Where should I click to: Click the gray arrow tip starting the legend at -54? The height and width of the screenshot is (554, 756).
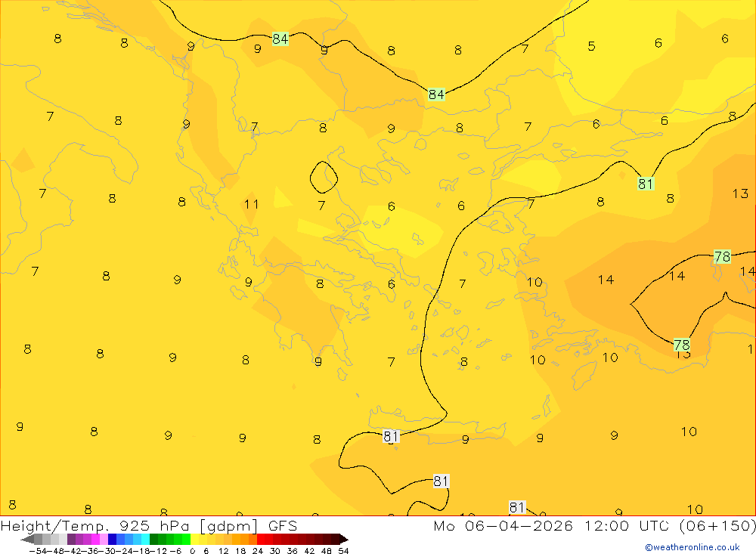27,539
